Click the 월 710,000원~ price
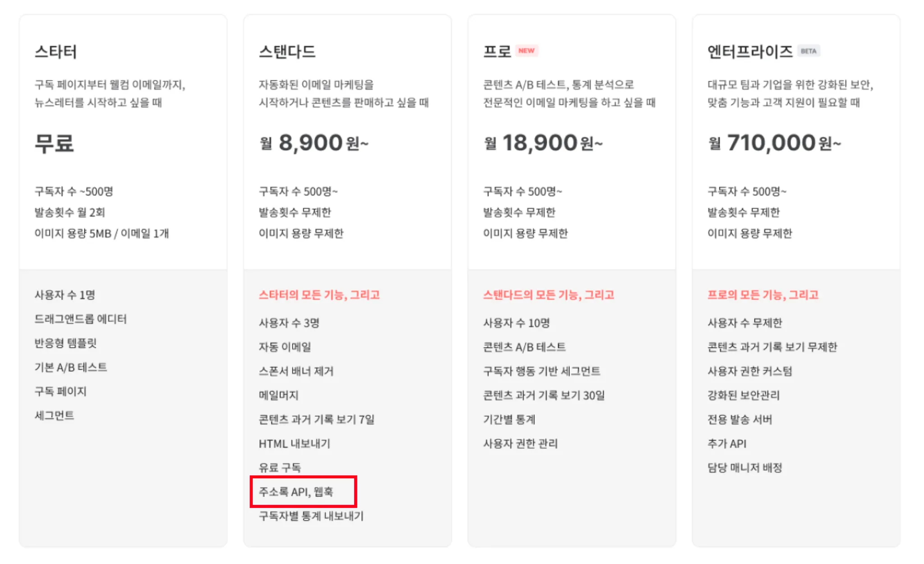The height and width of the screenshot is (564, 924). point(774,143)
